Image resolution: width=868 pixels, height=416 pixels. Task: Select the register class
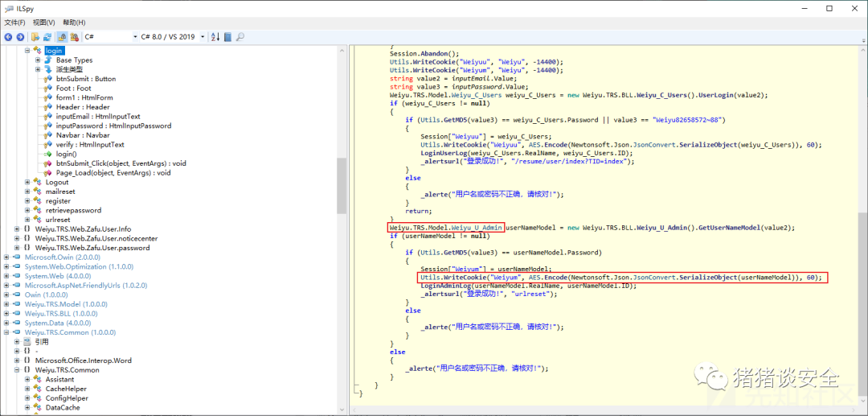tap(58, 201)
